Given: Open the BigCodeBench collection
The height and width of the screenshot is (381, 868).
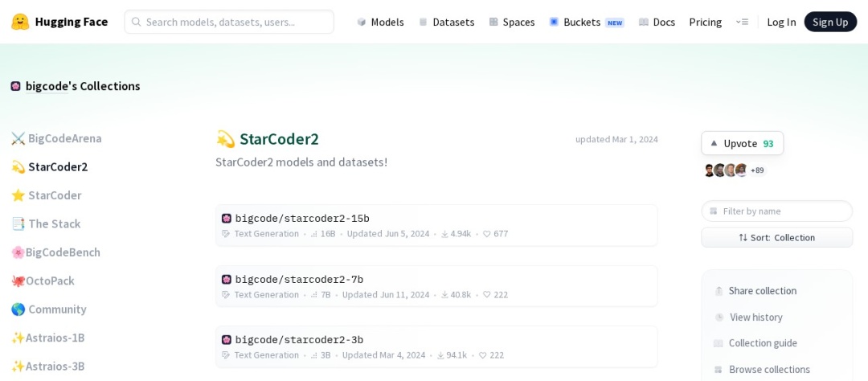Looking at the screenshot, I should coord(56,252).
